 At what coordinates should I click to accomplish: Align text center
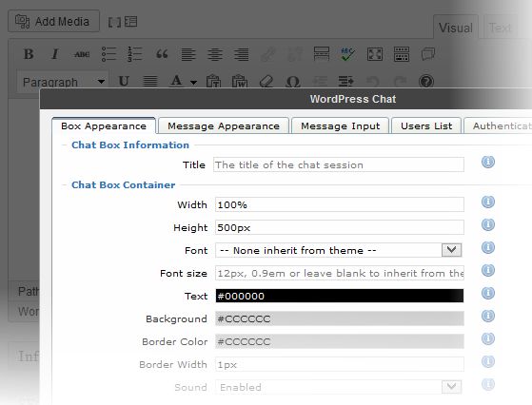click(x=215, y=54)
